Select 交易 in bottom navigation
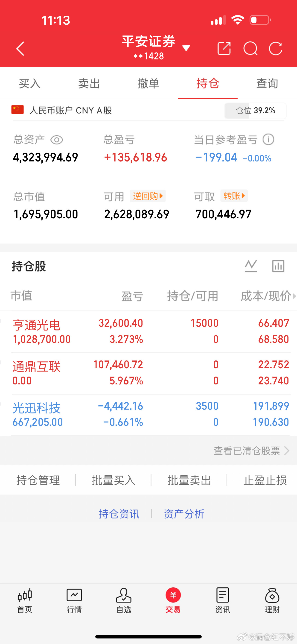 pyautogui.click(x=173, y=601)
